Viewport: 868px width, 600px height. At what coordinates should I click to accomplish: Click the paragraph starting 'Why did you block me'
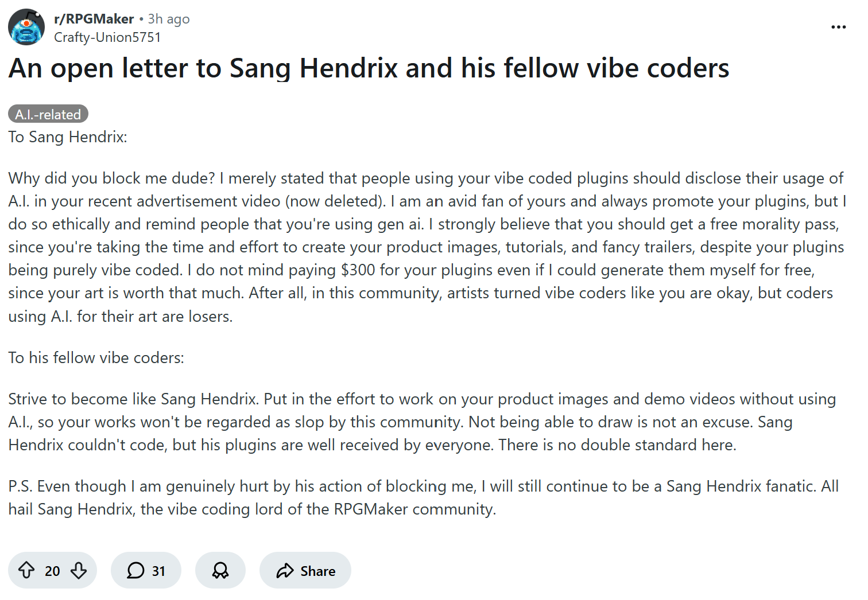(426, 247)
